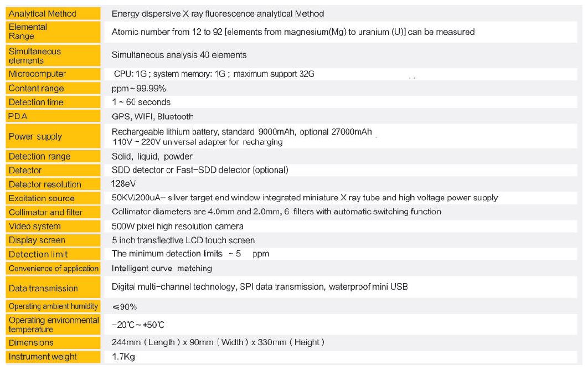The width and height of the screenshot is (588, 370).
Task: Select the Elemental Range row header
Action: point(28,32)
